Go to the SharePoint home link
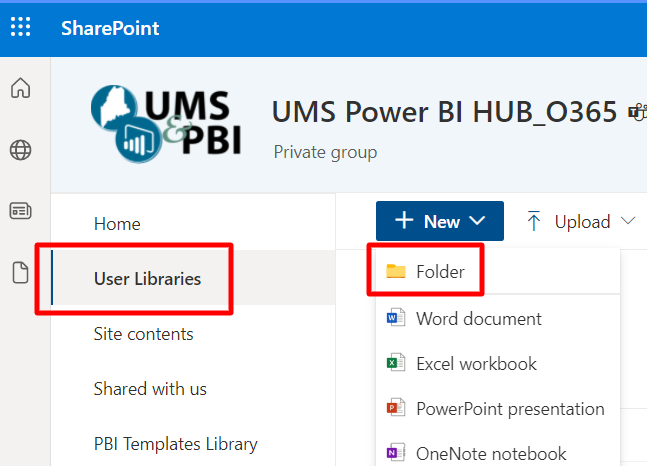The height and width of the screenshot is (466, 647). 110,28
